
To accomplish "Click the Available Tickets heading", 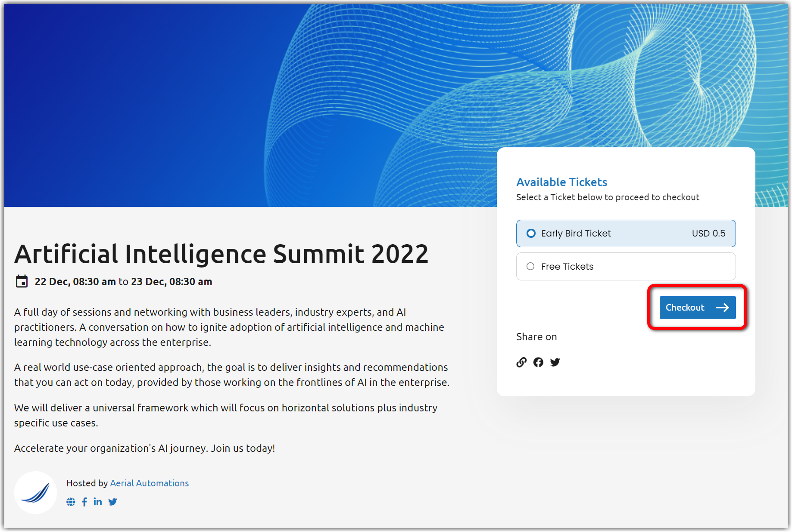I will pos(561,182).
